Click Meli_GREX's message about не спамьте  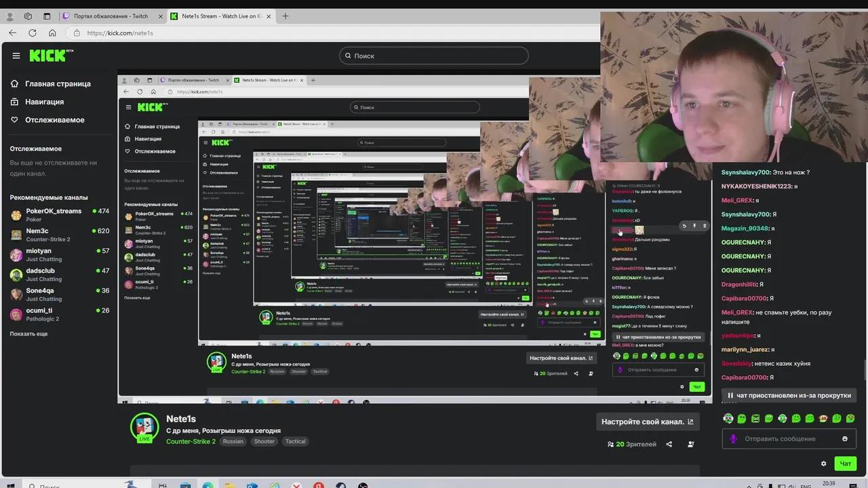point(776,317)
